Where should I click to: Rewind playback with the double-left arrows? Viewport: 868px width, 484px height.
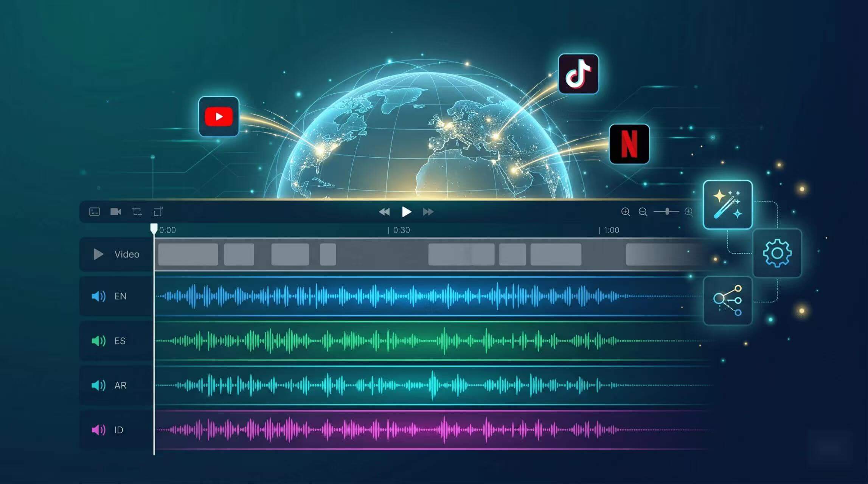(x=384, y=212)
